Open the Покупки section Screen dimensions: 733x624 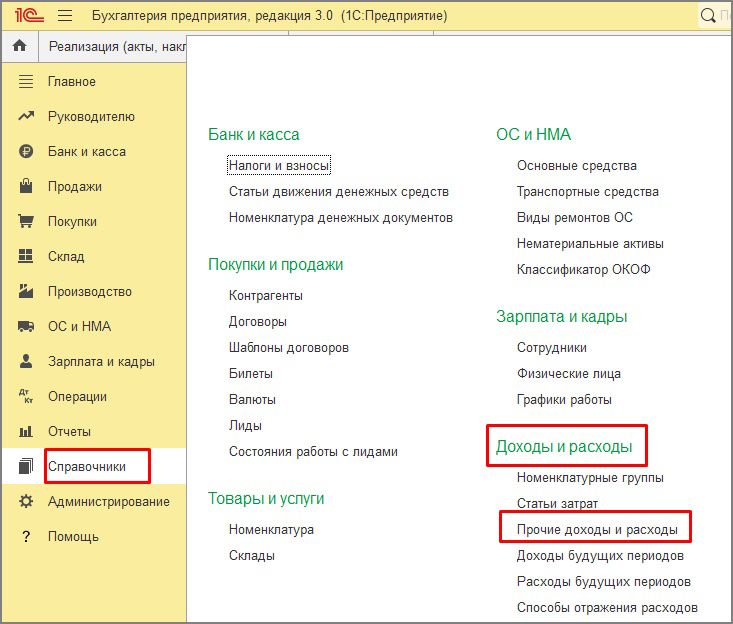(x=72, y=221)
